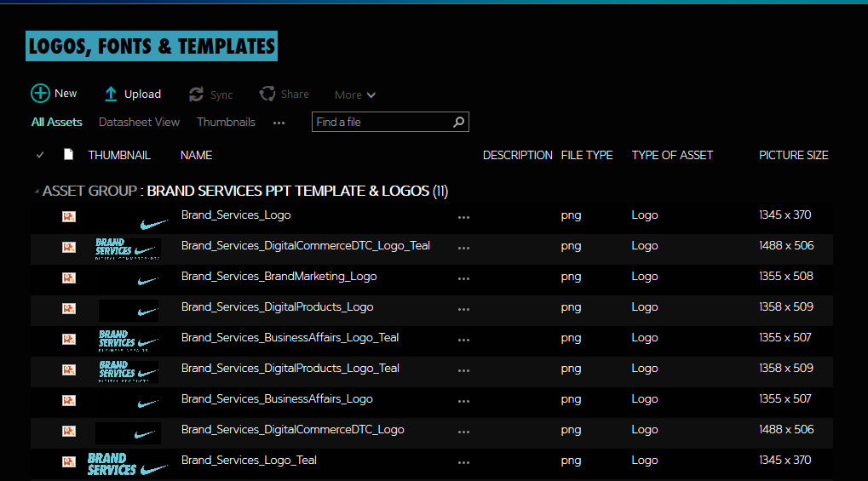Switch to Thumbnails view
Image resolution: width=868 pixels, height=481 pixels.
[226, 122]
